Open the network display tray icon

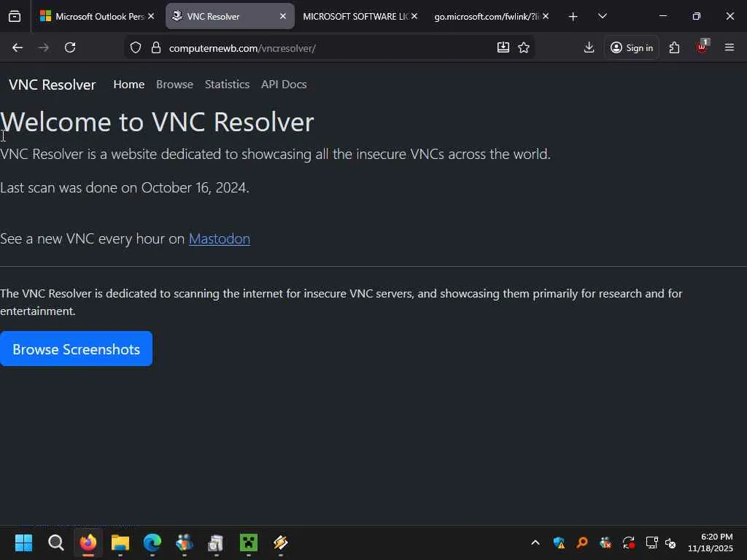pyautogui.click(x=651, y=542)
